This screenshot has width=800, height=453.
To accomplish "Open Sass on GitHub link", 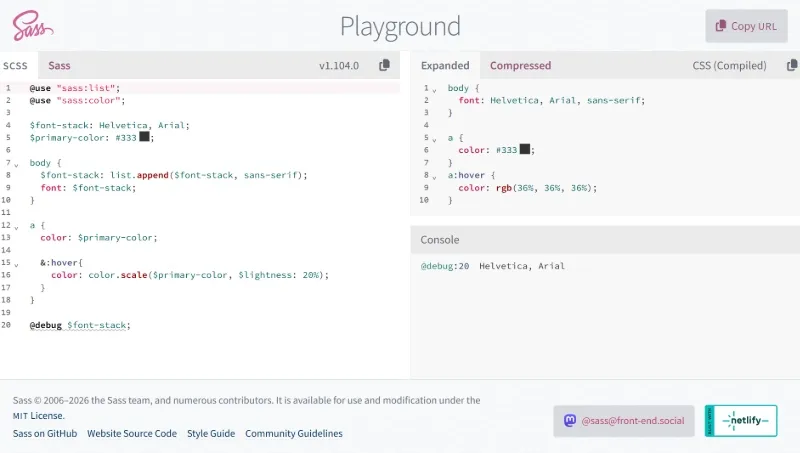I will coord(45,434).
